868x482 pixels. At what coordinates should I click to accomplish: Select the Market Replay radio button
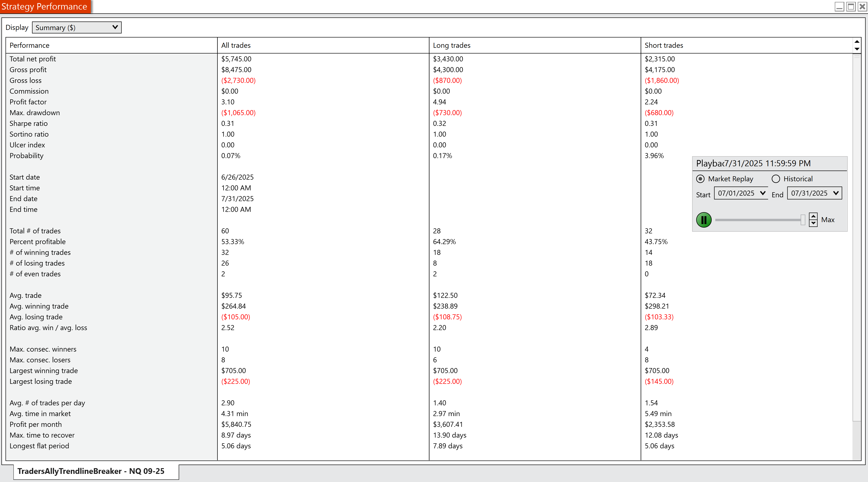pos(700,179)
